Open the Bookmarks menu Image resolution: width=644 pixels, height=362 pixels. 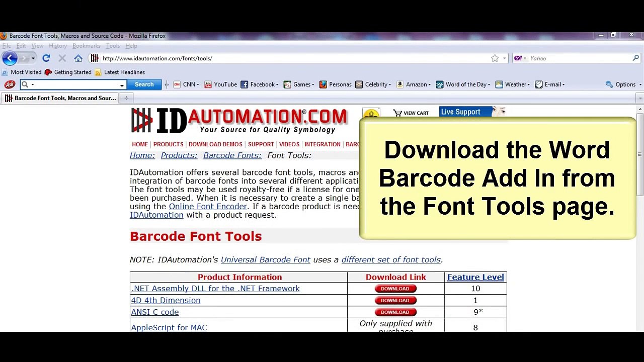[87, 46]
